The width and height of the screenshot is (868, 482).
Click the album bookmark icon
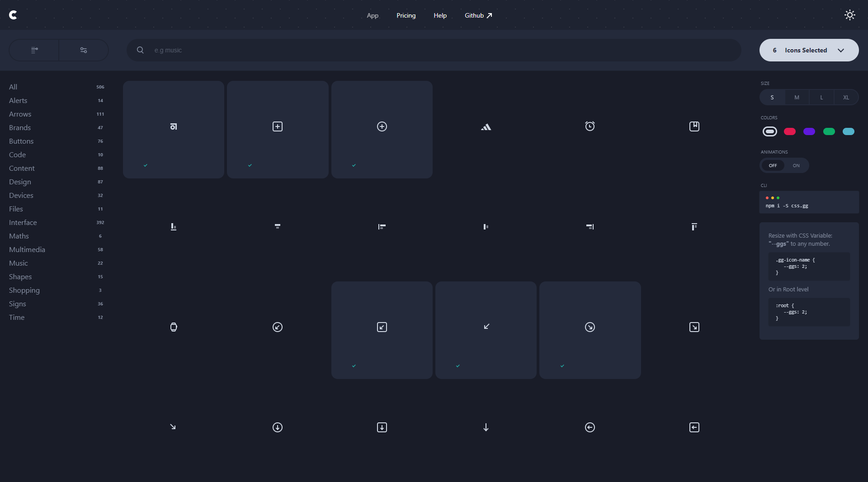[x=694, y=126]
